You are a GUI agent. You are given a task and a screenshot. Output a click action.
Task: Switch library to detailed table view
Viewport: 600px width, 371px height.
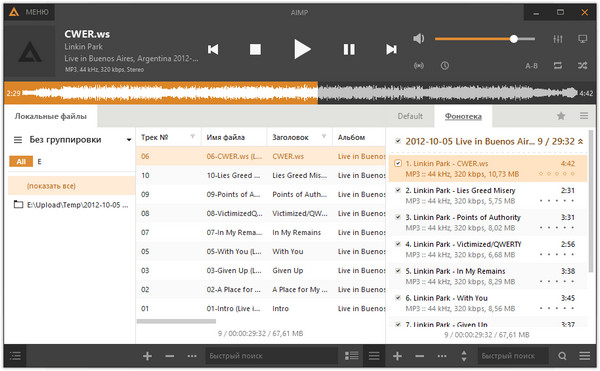coord(351,356)
